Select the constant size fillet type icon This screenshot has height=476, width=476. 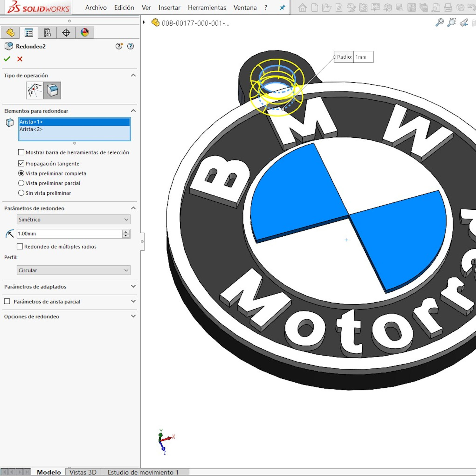click(x=52, y=90)
